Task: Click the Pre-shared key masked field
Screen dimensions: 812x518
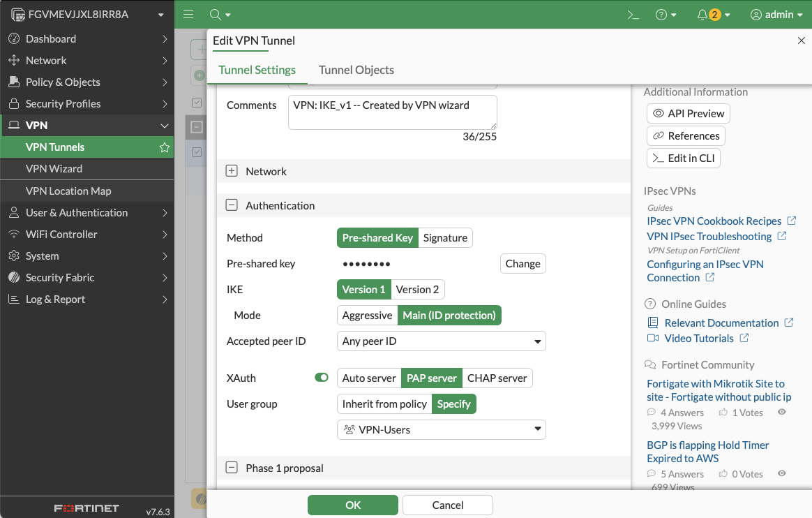Action: point(367,264)
